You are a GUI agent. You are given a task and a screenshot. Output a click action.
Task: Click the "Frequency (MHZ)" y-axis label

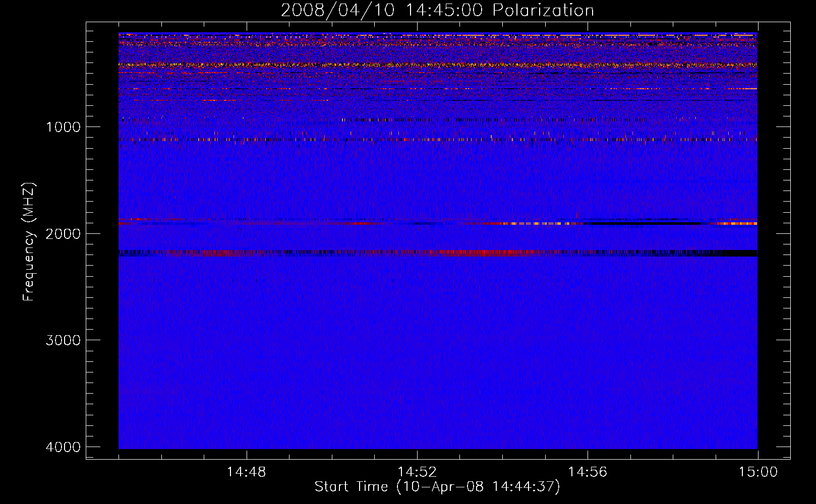point(29,242)
